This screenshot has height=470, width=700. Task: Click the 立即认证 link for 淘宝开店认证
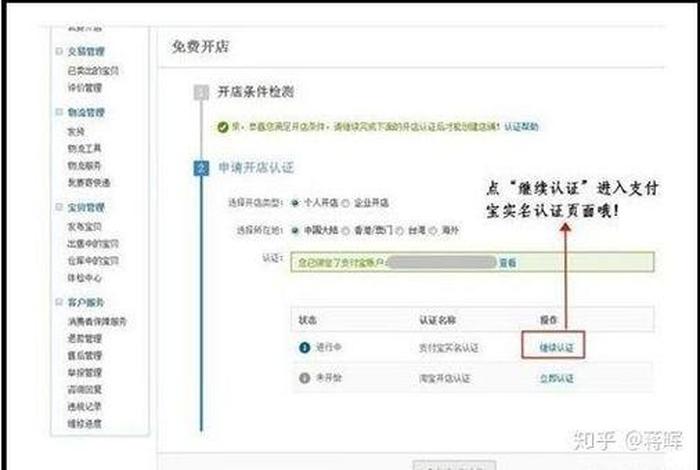tap(556, 378)
